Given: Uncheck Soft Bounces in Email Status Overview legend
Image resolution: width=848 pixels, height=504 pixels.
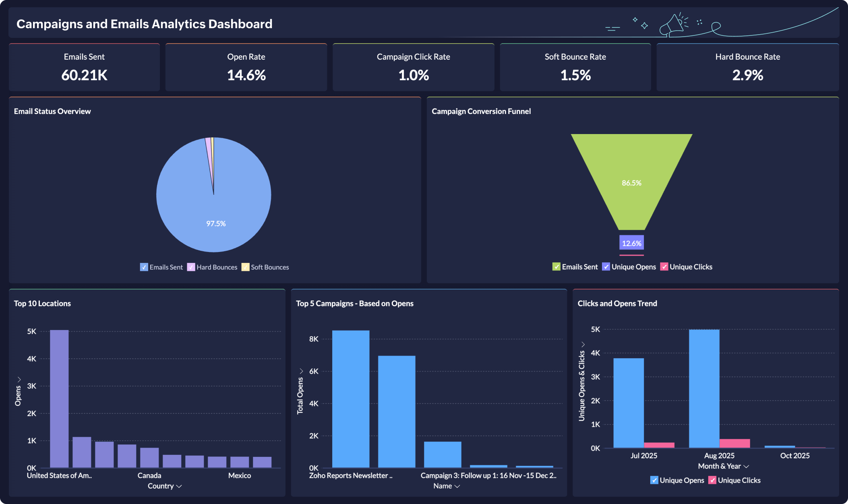Looking at the screenshot, I should [x=245, y=267].
